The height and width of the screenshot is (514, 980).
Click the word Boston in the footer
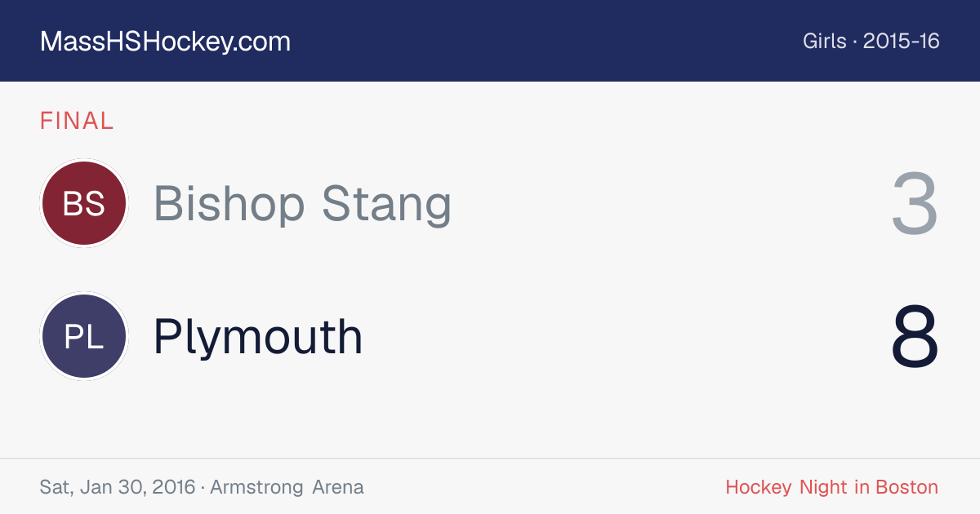pyautogui.click(x=906, y=487)
